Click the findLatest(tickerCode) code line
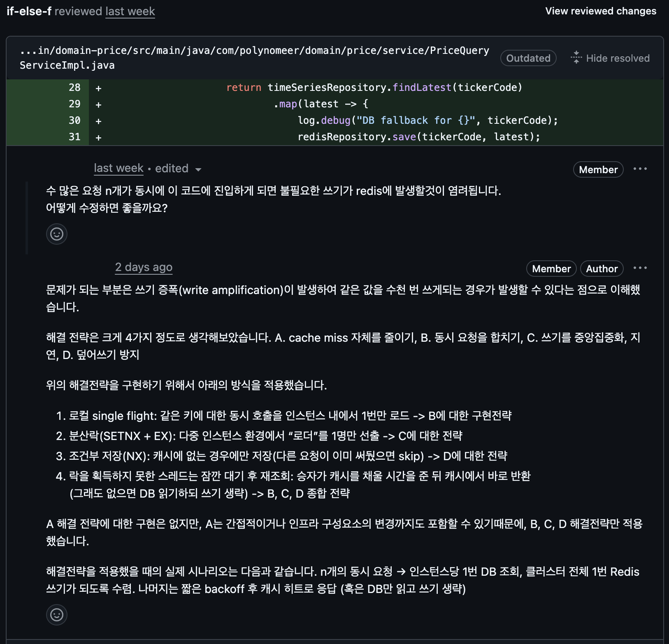Image resolution: width=669 pixels, height=644 pixels. pos(374,88)
